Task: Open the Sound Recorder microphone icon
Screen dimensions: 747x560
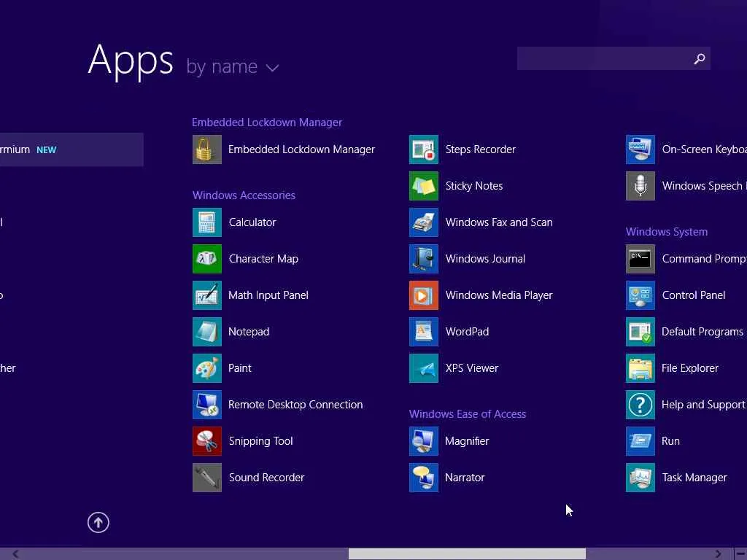Action: point(206,478)
